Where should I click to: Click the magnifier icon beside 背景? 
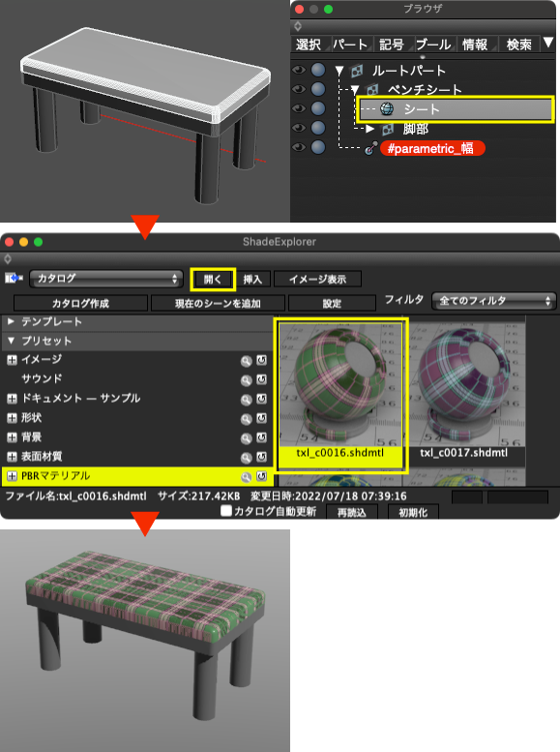[x=246, y=437]
